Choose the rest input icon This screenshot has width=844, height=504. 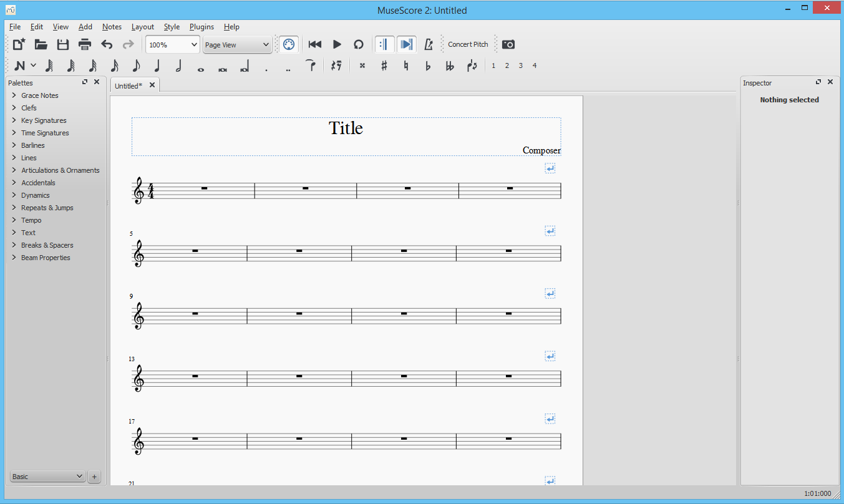(x=337, y=65)
